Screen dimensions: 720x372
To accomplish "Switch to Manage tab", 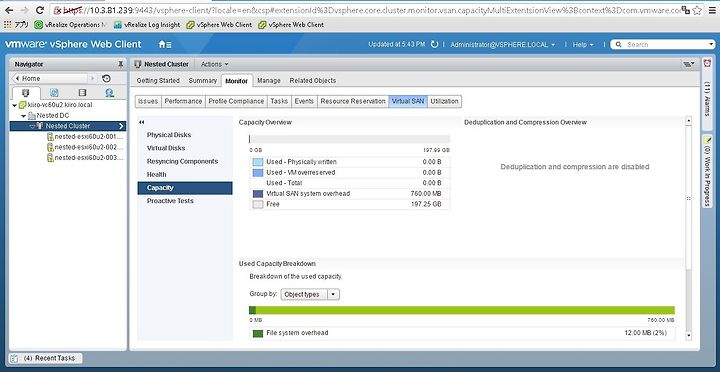I will pos(269,80).
